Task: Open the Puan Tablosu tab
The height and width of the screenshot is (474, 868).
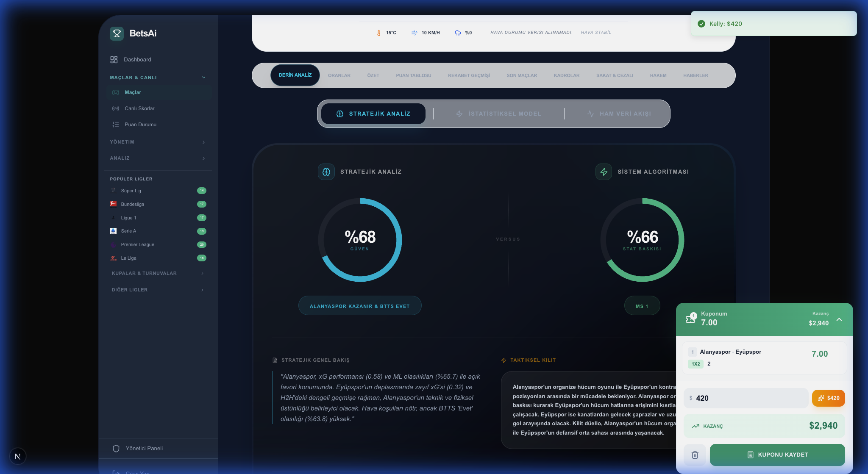Action: click(413, 75)
